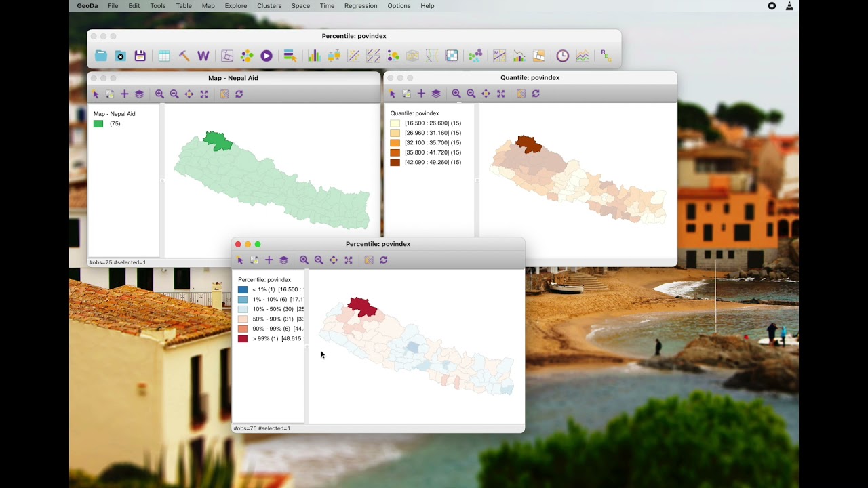Open the Conditional Plot icon
The height and width of the screenshot is (488, 868).
click(452, 56)
